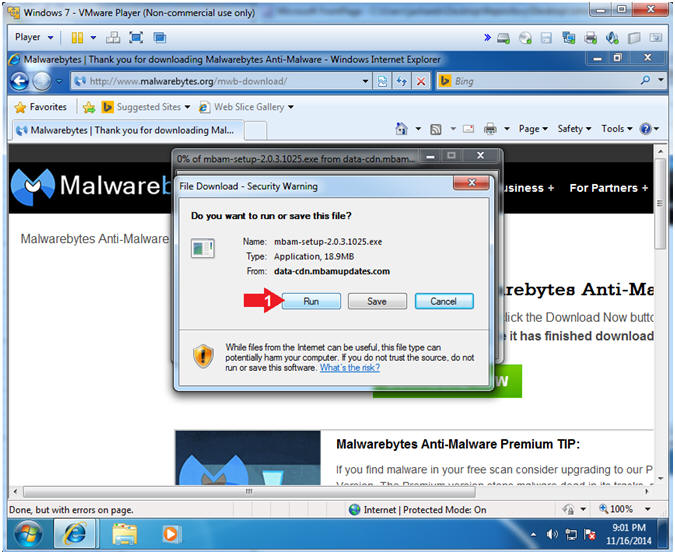Open the Favorites star button
Image resolution: width=675 pixels, height=554 pixels.
[x=41, y=107]
